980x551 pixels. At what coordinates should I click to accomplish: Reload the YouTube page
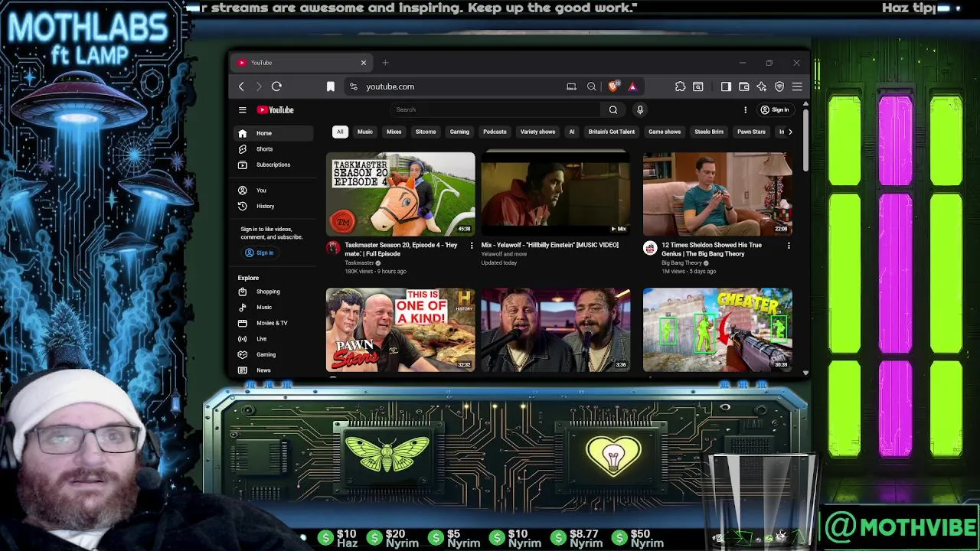pos(276,86)
